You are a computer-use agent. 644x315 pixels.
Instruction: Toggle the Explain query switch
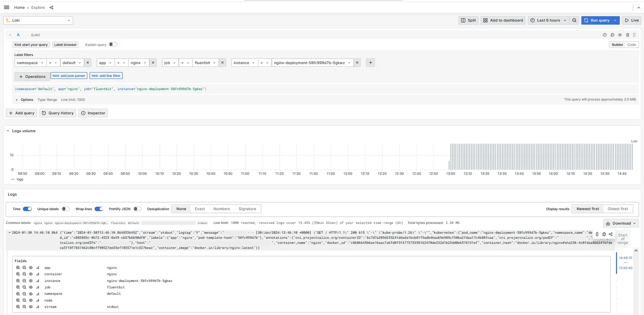pyautogui.click(x=113, y=44)
